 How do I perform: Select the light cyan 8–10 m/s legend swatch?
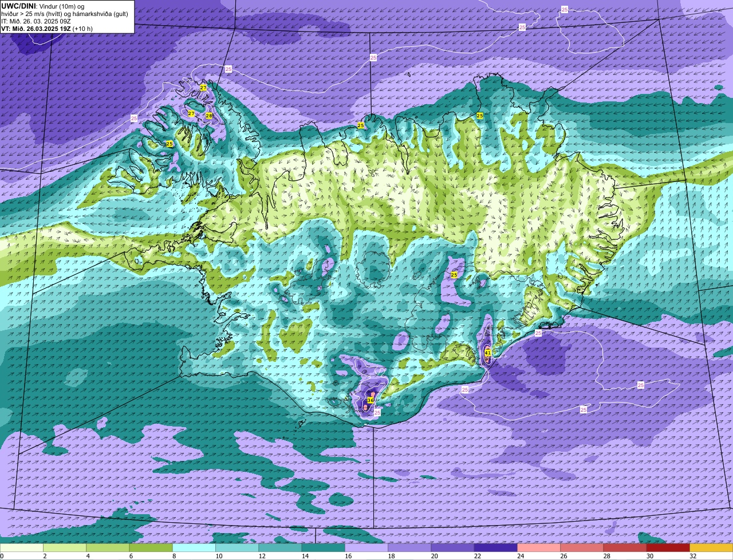[x=194, y=548]
